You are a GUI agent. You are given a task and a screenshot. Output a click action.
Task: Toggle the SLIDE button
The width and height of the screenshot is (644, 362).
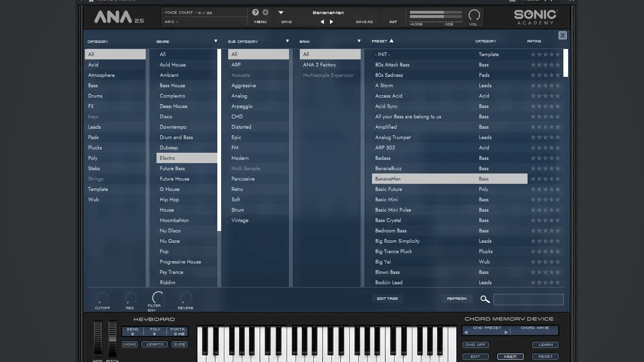180,345
